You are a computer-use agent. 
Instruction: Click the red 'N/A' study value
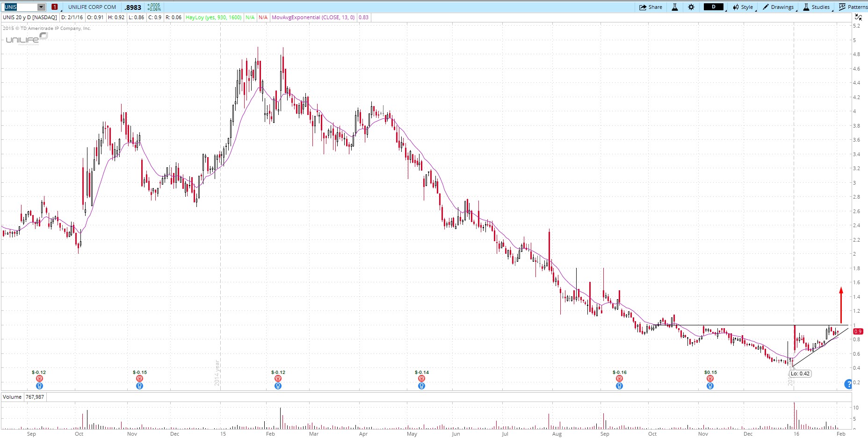click(x=263, y=17)
